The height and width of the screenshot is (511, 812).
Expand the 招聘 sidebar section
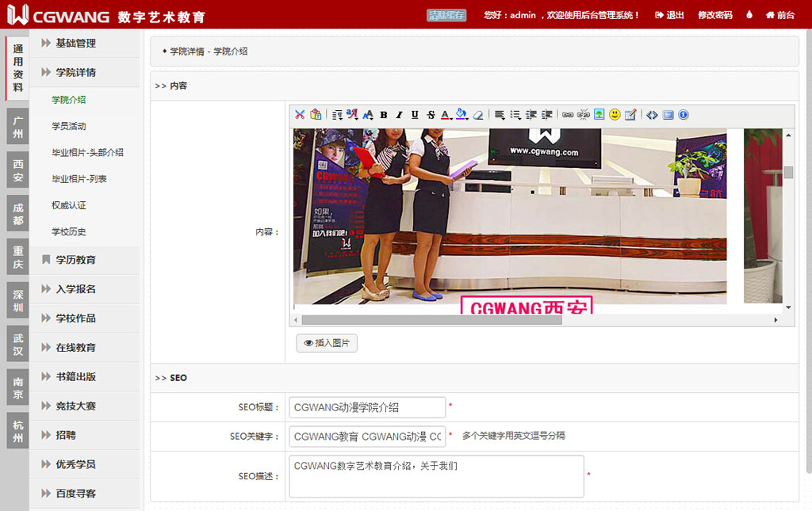[x=84, y=435]
